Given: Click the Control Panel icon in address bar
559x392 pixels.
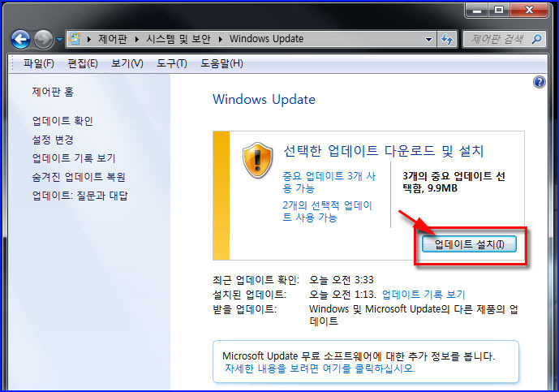Looking at the screenshot, I should click(75, 38).
